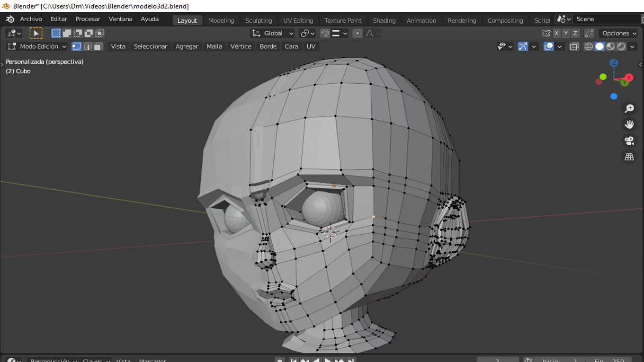This screenshot has height=362, width=644.
Task: Click the X axis on navigation gizmo
Action: coord(629,78)
